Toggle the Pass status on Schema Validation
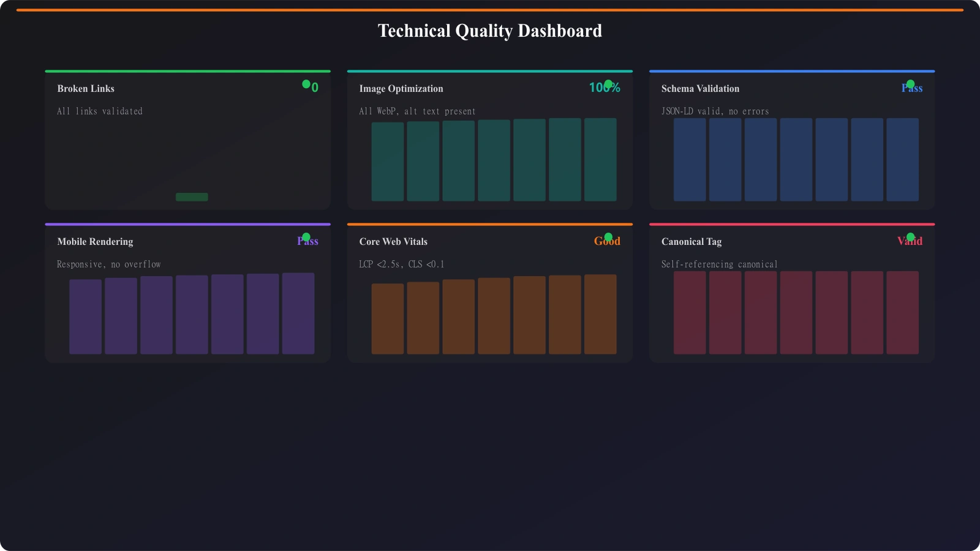This screenshot has width=980, height=551. click(912, 88)
